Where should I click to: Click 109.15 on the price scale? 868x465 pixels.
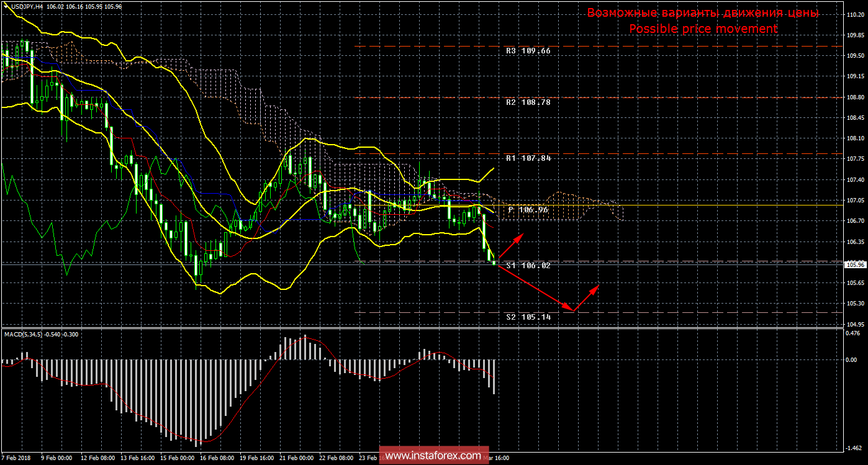coord(855,76)
